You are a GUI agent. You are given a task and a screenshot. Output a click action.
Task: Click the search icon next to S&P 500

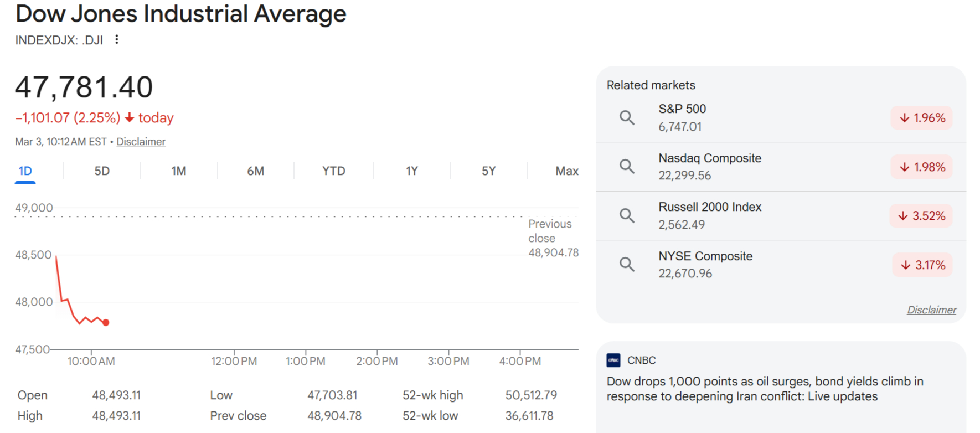coord(627,117)
